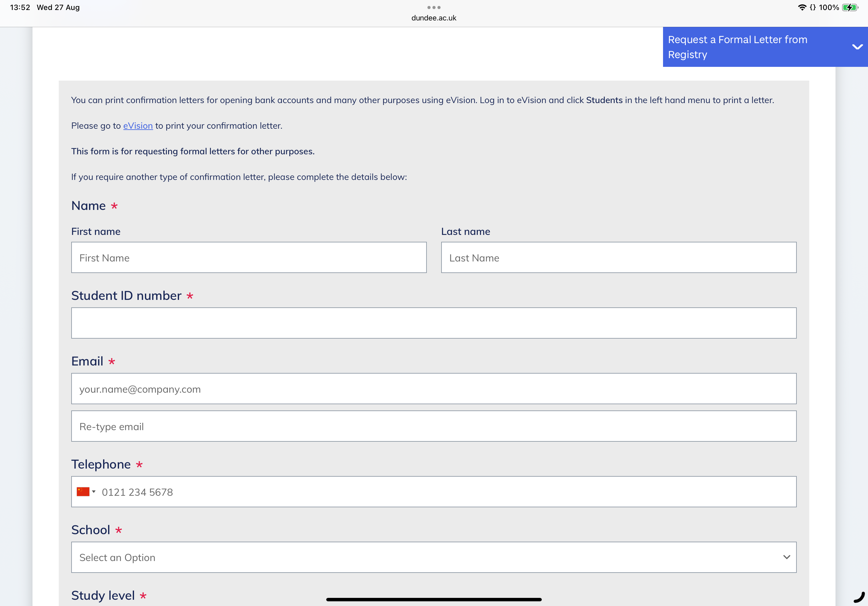Tap the China flag country icon

click(x=83, y=491)
